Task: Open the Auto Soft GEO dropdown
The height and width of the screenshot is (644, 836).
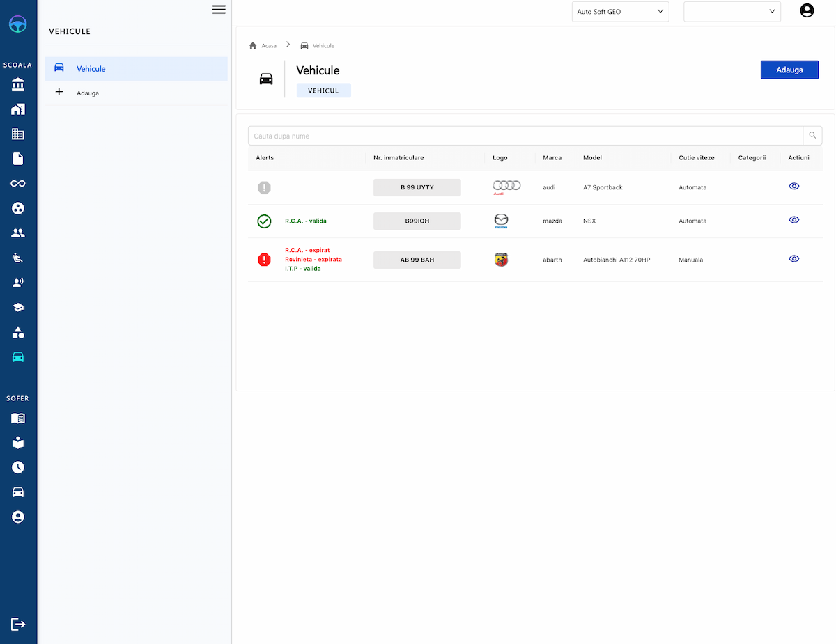Action: click(620, 12)
